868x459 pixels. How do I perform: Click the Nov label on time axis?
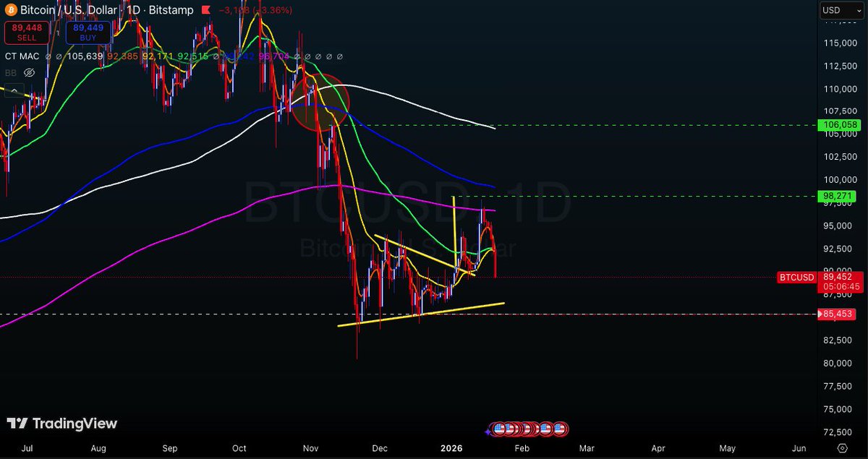click(x=311, y=447)
